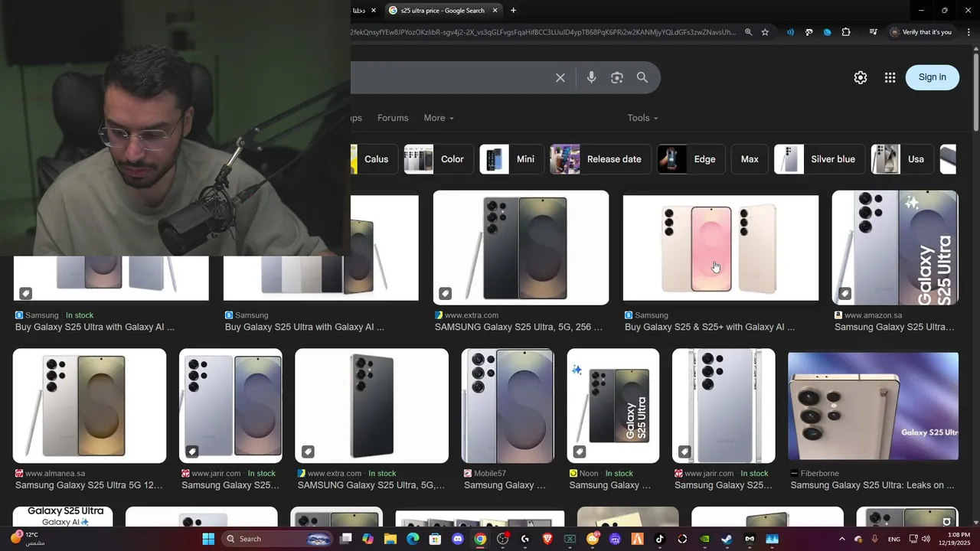Open 'Buy Galaxy S25 & S25+ with Galaxy AI' link
This screenshot has width=980, height=551.
(x=710, y=327)
